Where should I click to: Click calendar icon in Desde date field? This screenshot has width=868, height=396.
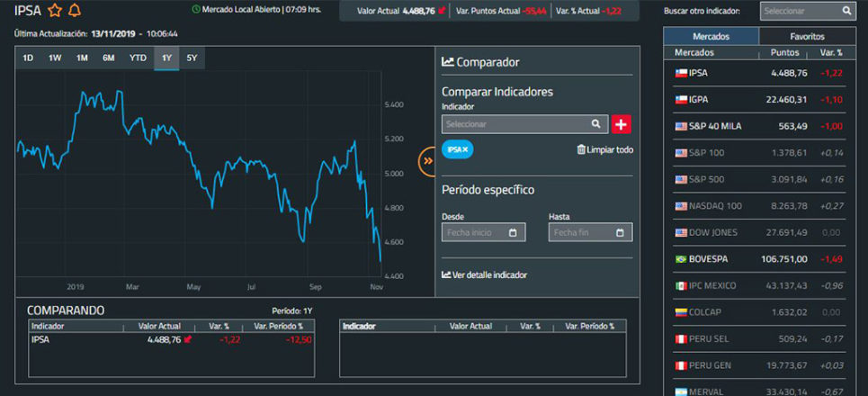(513, 232)
